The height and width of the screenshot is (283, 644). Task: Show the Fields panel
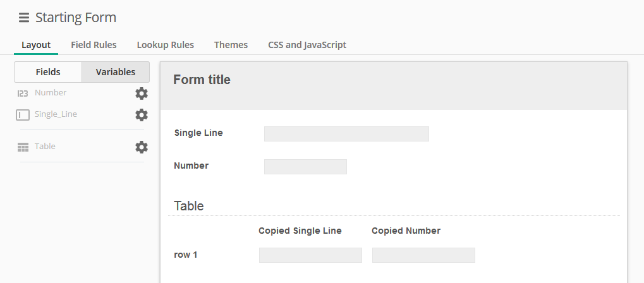coord(48,72)
